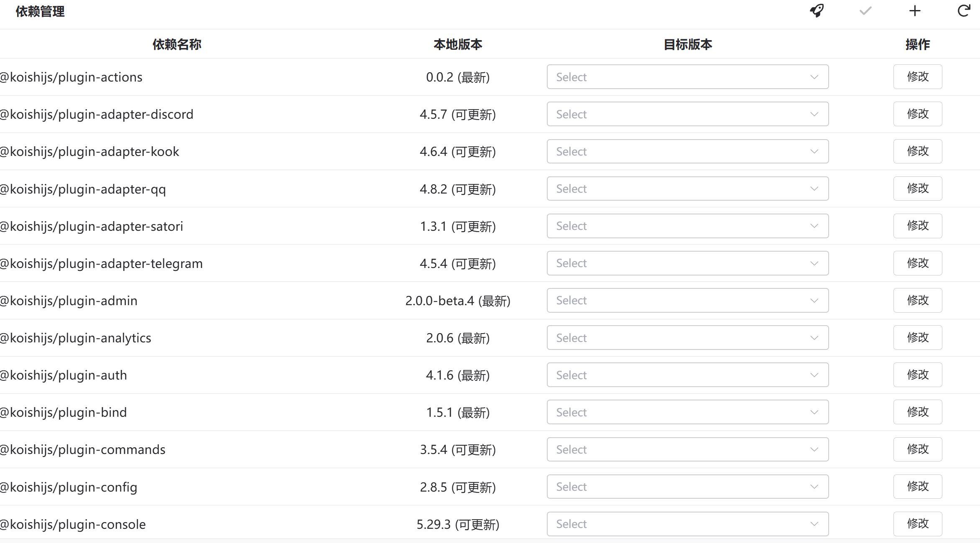
Task: Click version 3.5.4 (可更新) cell
Action: point(458,450)
